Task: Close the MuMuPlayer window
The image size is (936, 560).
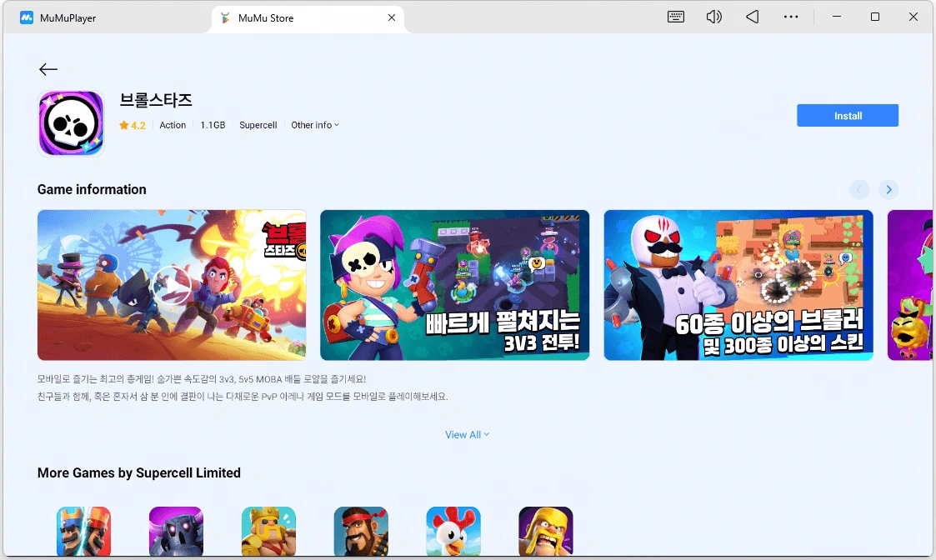Action: click(x=913, y=17)
